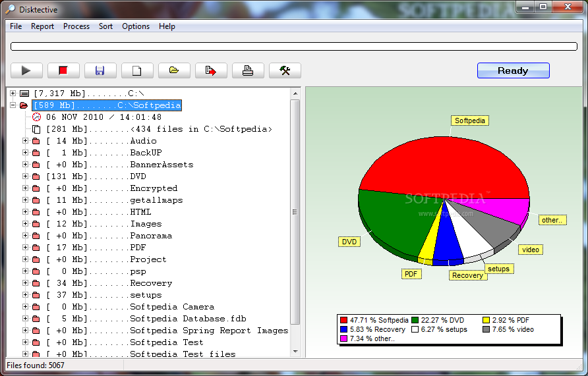Click the folder icon beside Audio
The width and height of the screenshot is (588, 376).
[x=36, y=141]
